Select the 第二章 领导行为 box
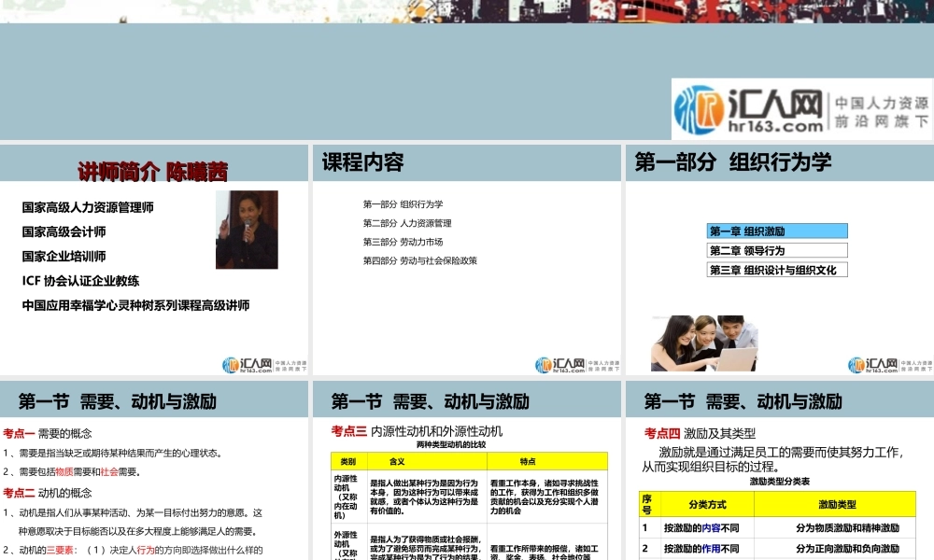Viewport: 934px width, 560px height. pos(777,250)
